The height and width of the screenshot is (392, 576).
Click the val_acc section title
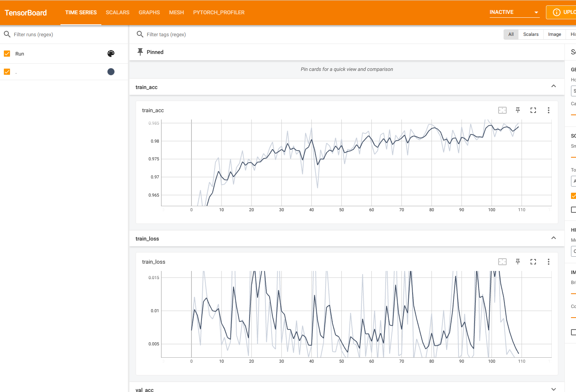[x=144, y=390]
